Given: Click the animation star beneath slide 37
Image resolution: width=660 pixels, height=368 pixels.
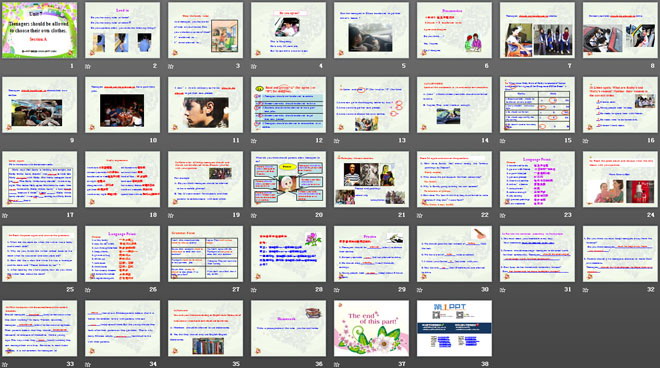Looking at the screenshot, I should pyautogui.click(x=337, y=364).
